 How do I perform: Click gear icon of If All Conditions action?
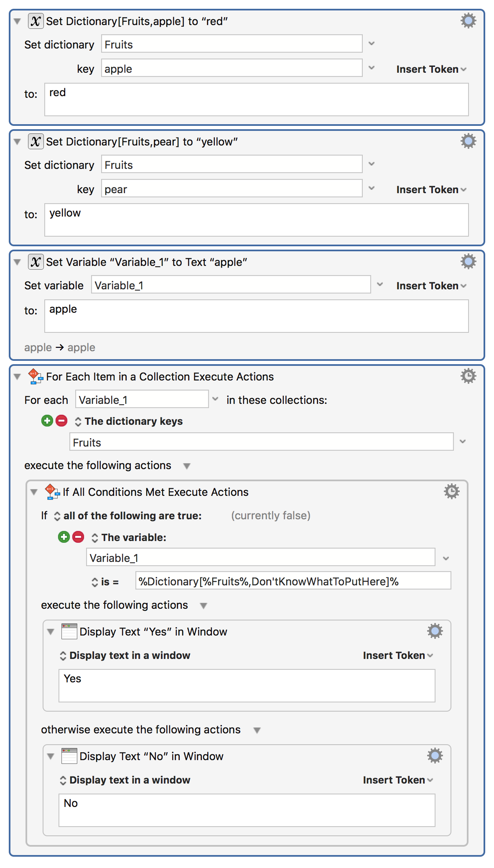pyautogui.click(x=451, y=491)
